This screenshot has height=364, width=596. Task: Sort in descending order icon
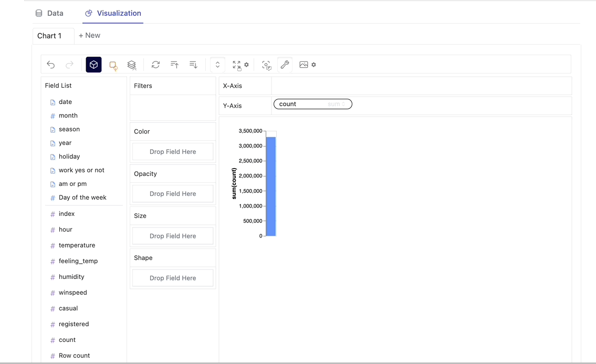point(193,65)
